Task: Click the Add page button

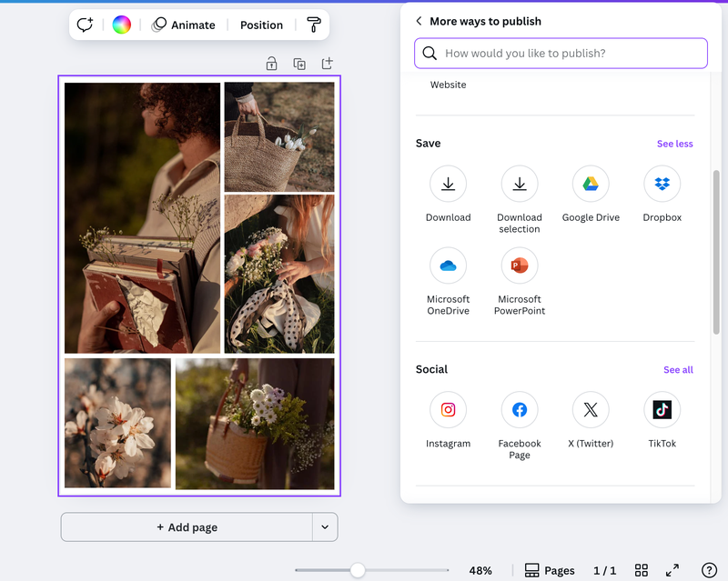Action: 187,527
